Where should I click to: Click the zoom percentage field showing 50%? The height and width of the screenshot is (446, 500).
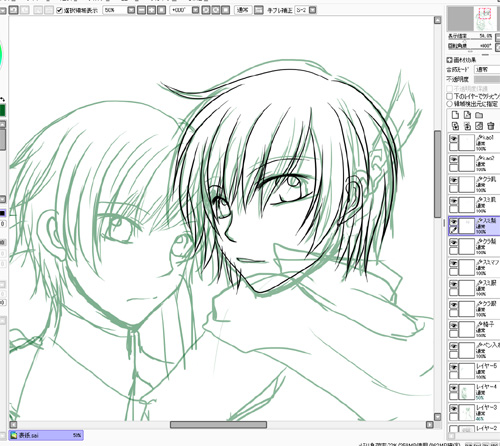tap(115, 10)
